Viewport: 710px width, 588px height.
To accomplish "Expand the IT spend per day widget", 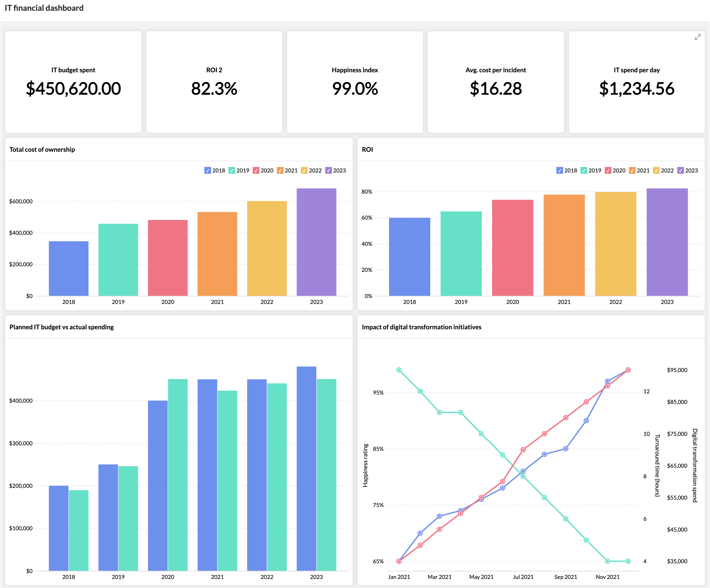I will click(x=698, y=37).
